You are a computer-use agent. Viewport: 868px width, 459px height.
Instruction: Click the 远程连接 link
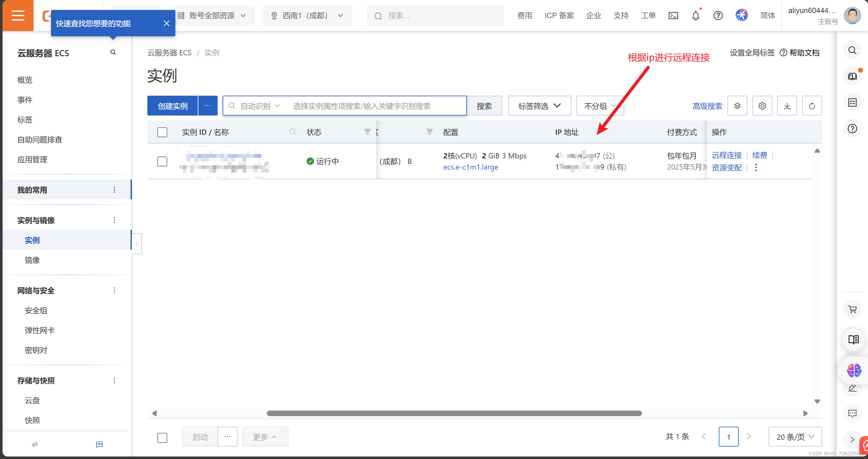727,155
